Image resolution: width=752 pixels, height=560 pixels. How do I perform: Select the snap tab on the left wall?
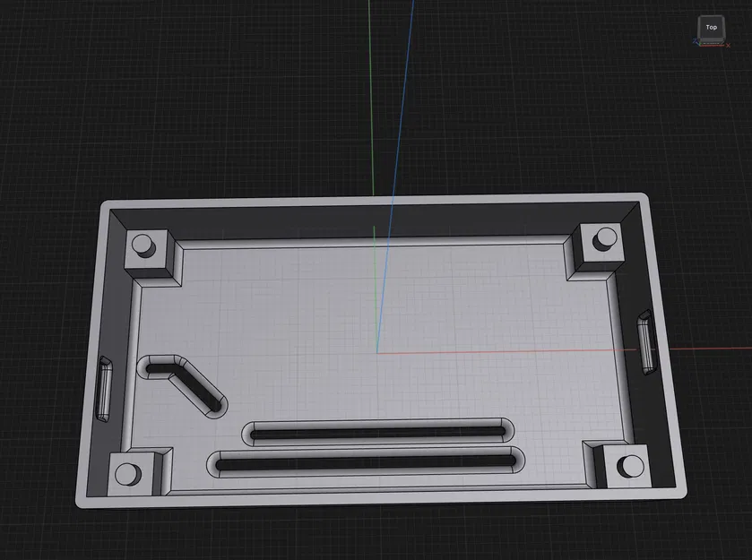(104, 389)
